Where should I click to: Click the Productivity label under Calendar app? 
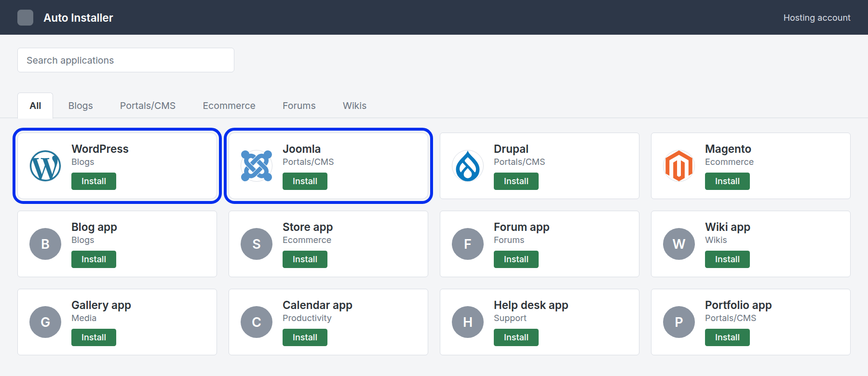(307, 318)
